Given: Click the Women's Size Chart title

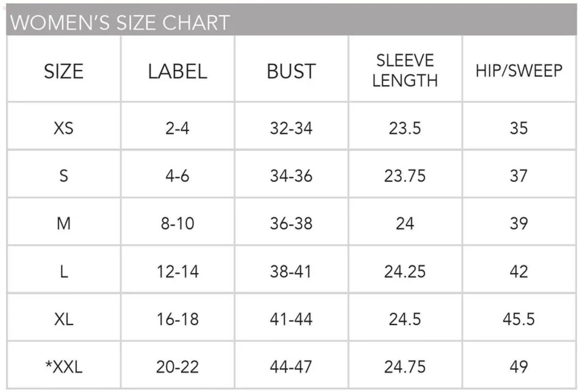Looking at the screenshot, I should [120, 23].
